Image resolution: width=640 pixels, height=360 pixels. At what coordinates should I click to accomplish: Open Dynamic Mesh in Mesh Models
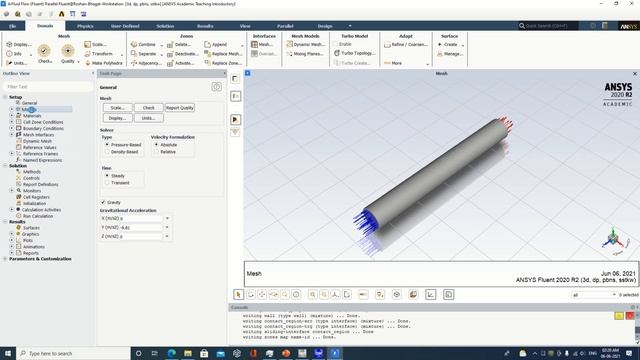tap(305, 44)
